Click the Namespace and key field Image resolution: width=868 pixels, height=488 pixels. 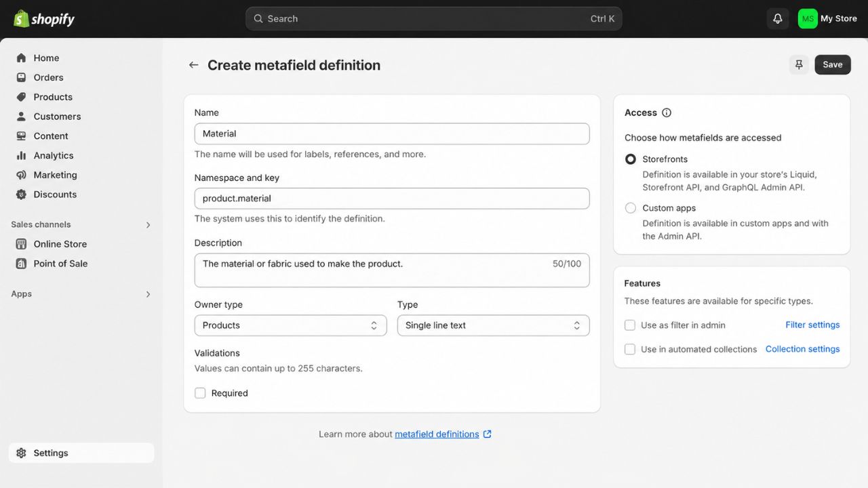[x=392, y=199]
